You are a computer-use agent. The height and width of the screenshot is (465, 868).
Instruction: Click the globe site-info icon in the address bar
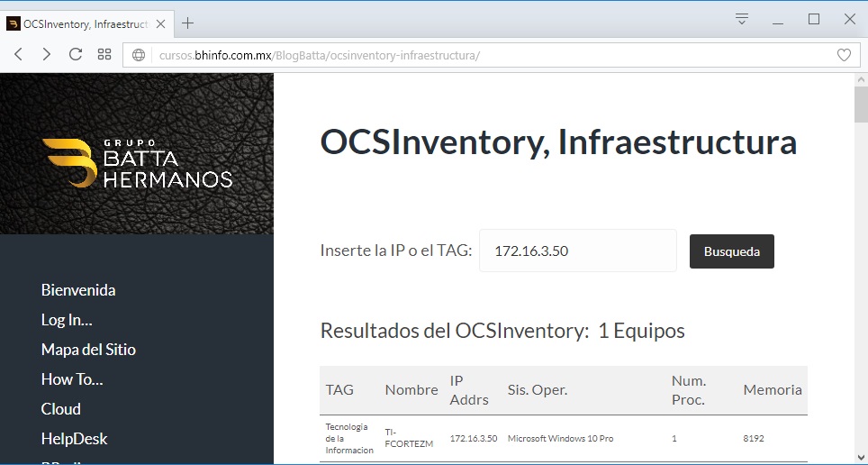tap(139, 55)
